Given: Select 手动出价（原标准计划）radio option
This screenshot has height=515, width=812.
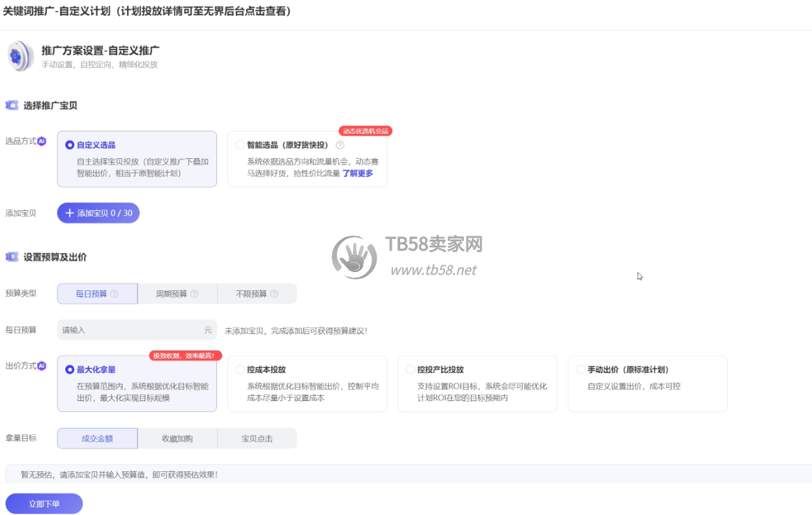Looking at the screenshot, I should [x=580, y=370].
